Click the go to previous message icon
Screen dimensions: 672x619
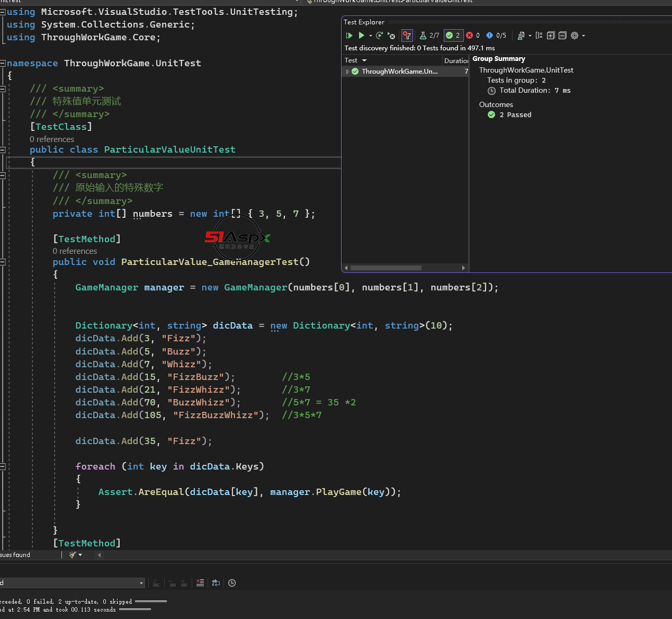[172, 583]
